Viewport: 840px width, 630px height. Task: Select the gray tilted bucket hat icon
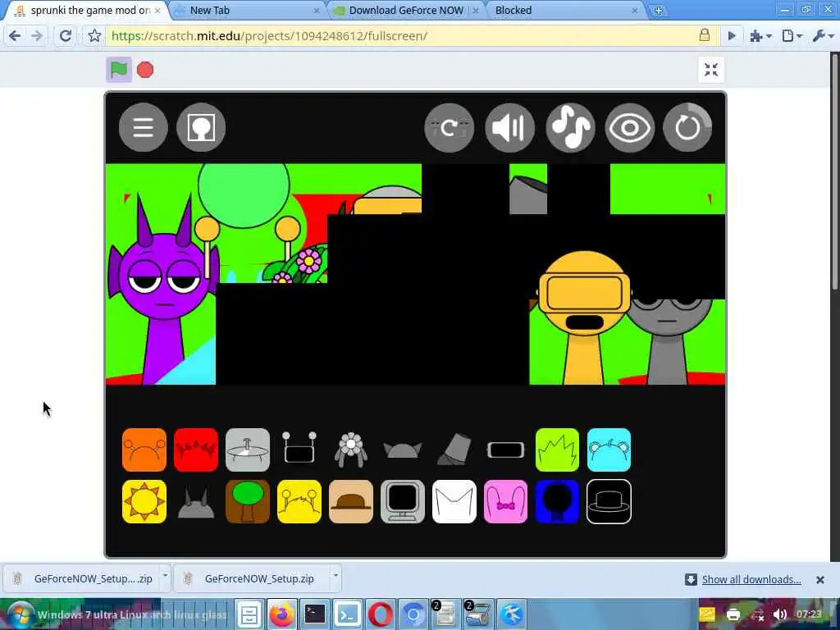tap(454, 449)
